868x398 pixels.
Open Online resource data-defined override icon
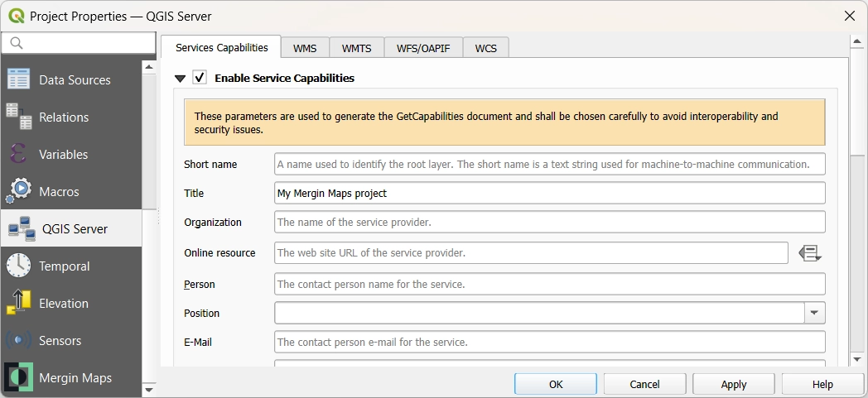pos(810,253)
